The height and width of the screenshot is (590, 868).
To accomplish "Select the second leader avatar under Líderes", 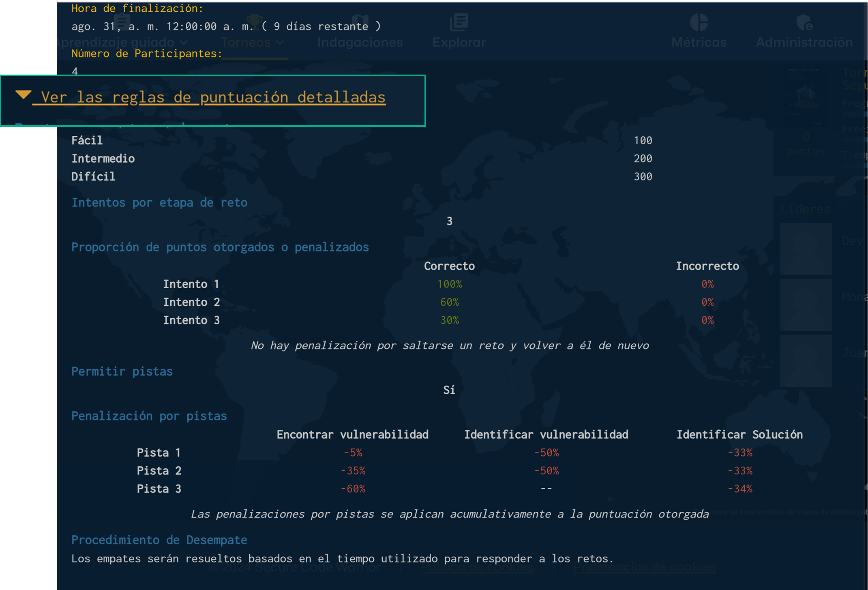I will point(806,305).
